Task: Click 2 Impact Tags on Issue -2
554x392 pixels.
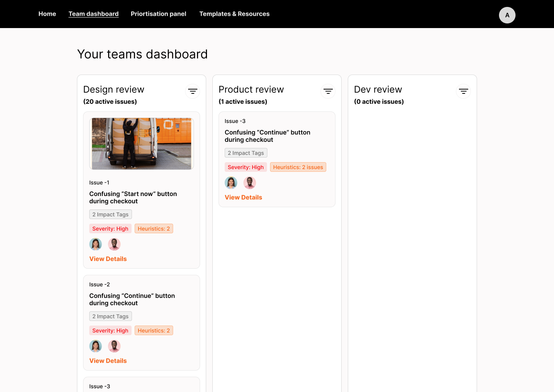Action: pyautogui.click(x=110, y=316)
